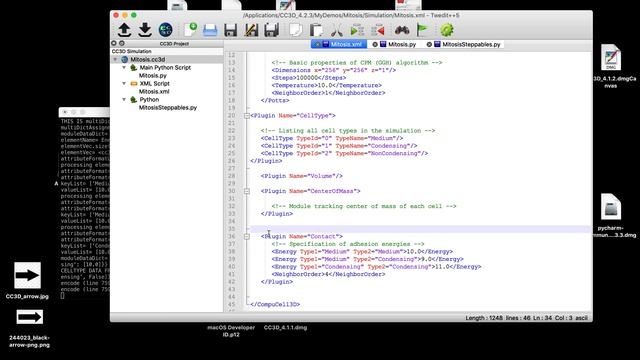640x360 pixels.
Task: Create a new document with the plus icon
Action: 190,30
